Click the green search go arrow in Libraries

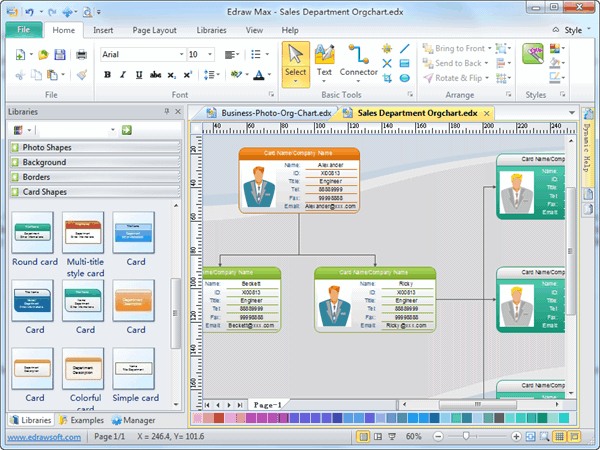(127, 130)
